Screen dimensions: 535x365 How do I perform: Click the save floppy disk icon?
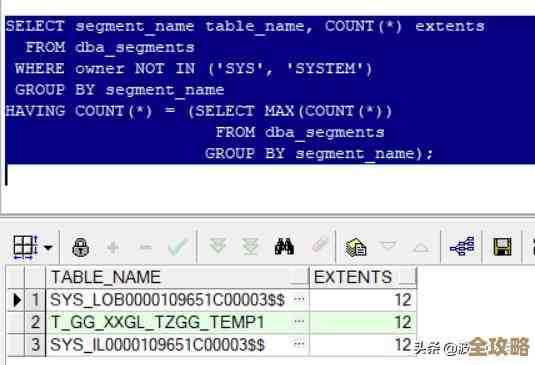coord(502,247)
